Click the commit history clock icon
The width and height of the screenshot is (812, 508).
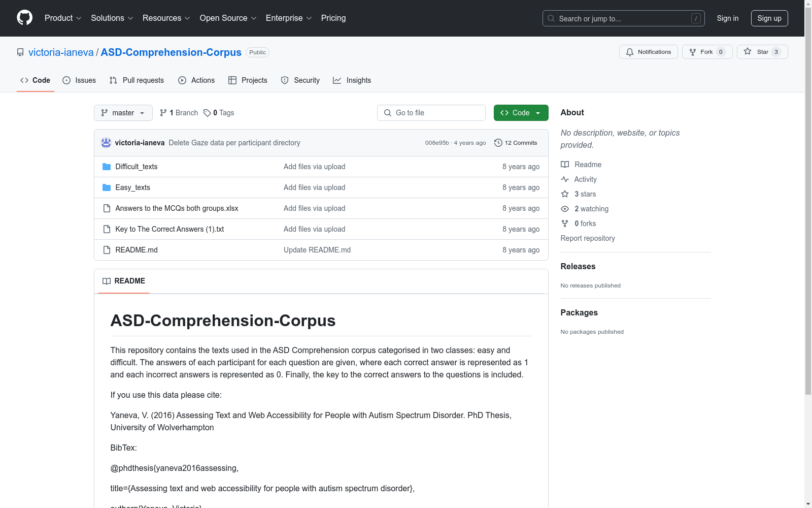(498, 143)
